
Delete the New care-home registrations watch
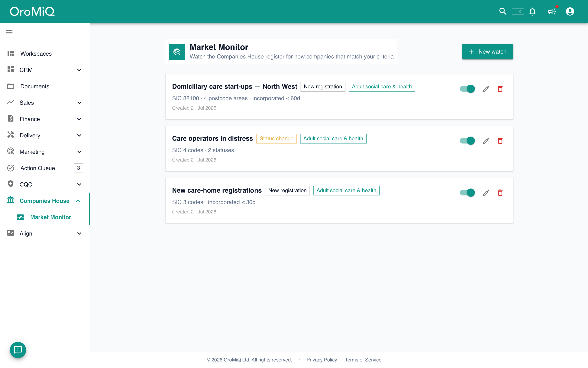click(x=500, y=193)
